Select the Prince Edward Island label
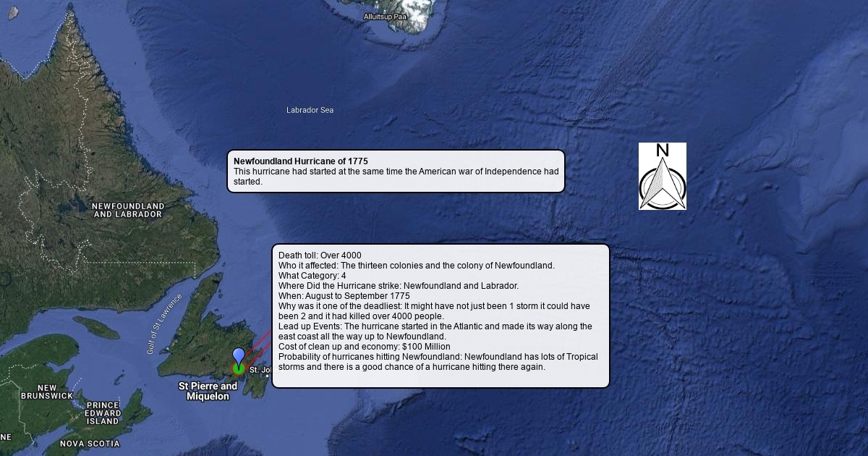868x456 pixels. tap(103, 413)
